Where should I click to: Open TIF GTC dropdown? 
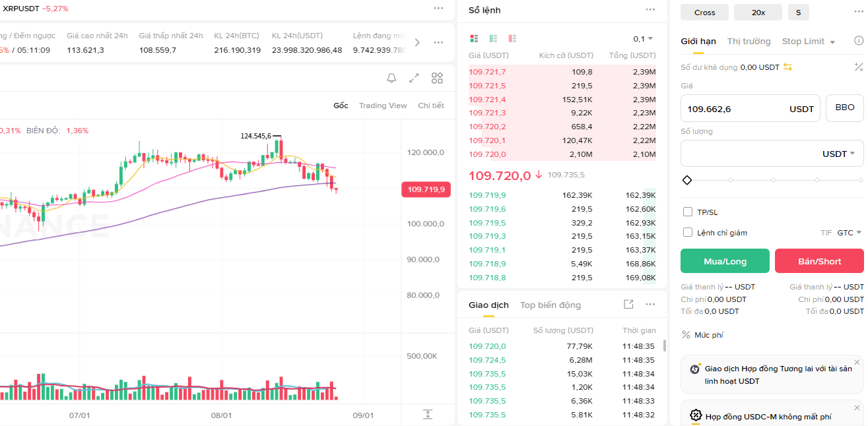(x=850, y=233)
